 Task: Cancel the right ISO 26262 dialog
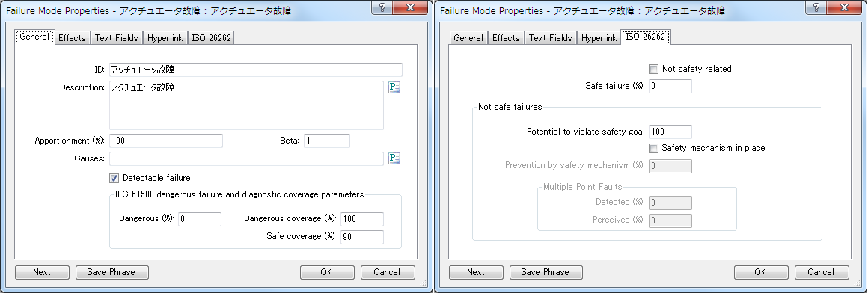coord(821,272)
